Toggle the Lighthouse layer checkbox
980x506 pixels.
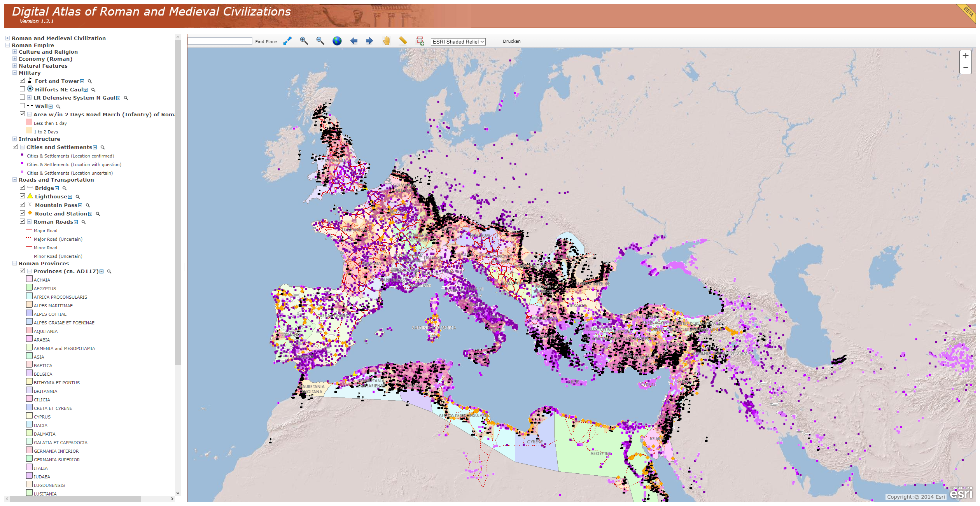click(23, 196)
